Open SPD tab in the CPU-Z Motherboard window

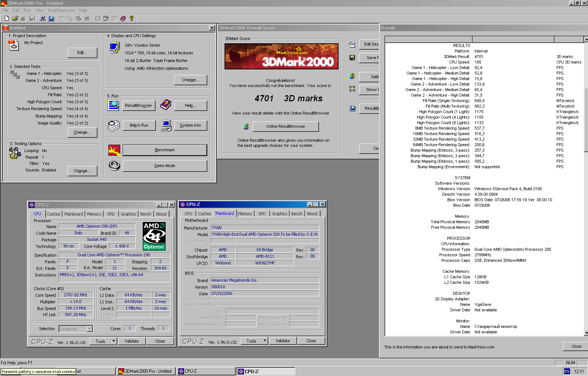click(x=262, y=214)
